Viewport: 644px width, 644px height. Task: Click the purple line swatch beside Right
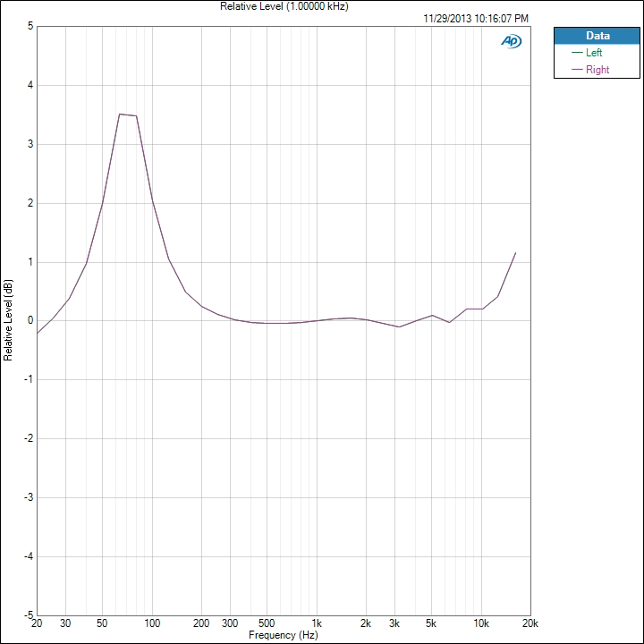coord(576,70)
